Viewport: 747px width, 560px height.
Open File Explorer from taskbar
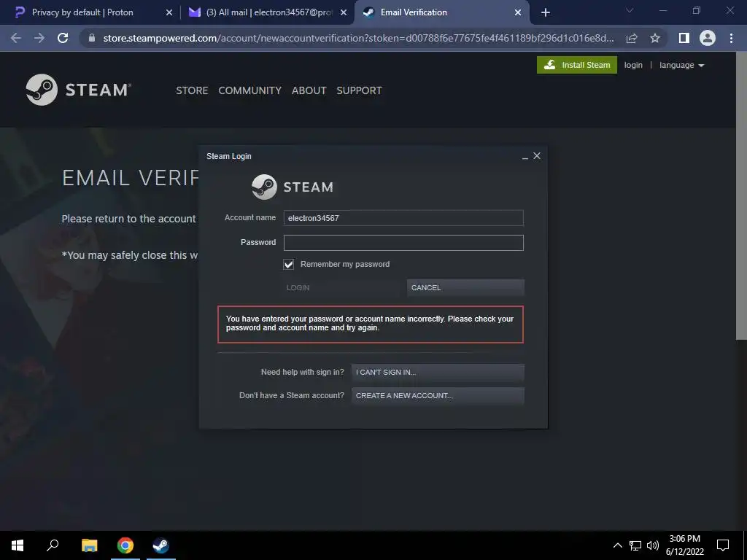click(x=90, y=545)
